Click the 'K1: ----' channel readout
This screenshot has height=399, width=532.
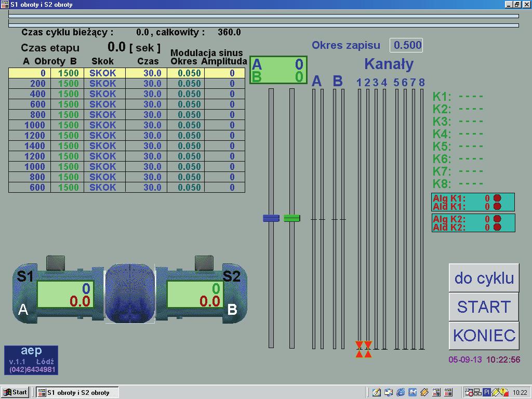tap(458, 97)
